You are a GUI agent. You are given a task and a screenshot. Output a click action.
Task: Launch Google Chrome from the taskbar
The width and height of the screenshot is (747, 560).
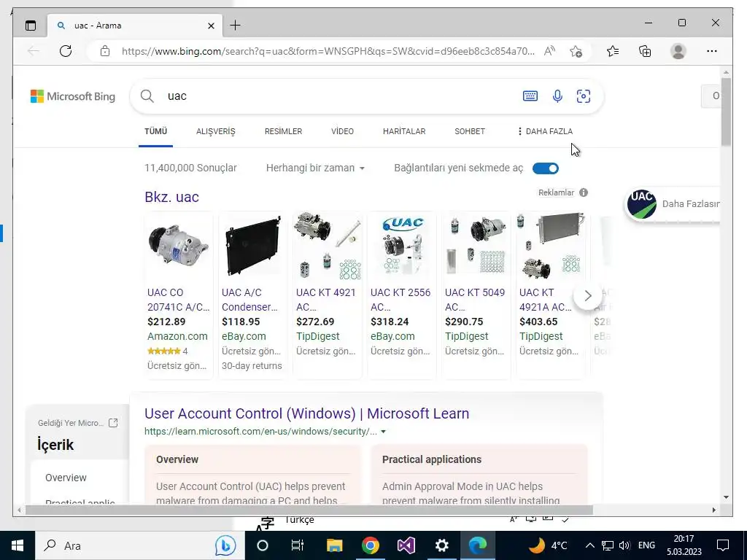click(370, 545)
